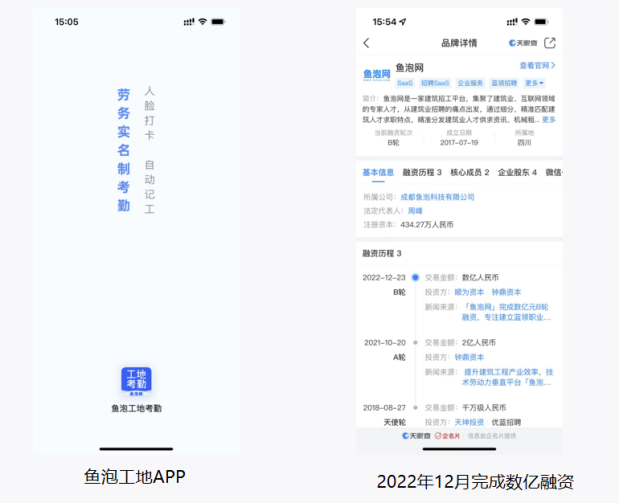Expand the brand description with 更多

548,120
